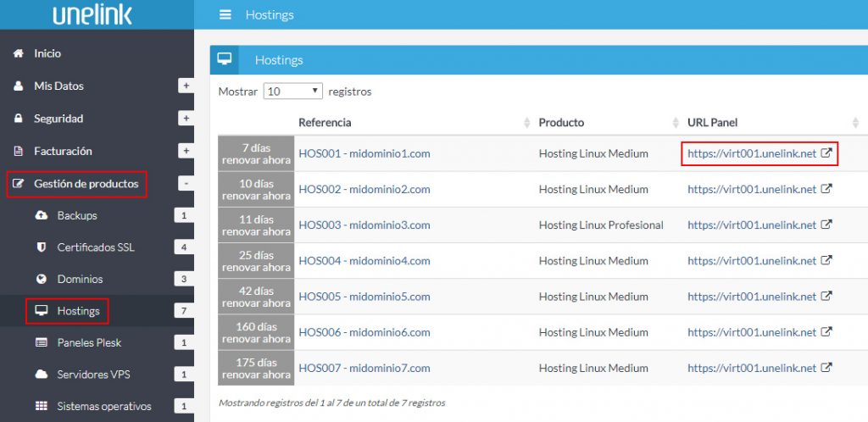Open Servidores VPS submenu item
The height and width of the screenshot is (422, 868).
93,375
